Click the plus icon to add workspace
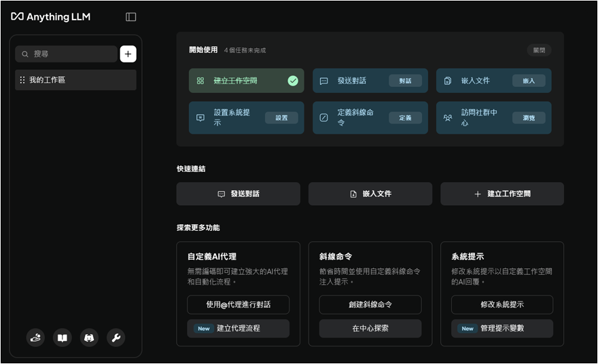Image resolution: width=598 pixels, height=364 pixels. (x=128, y=54)
